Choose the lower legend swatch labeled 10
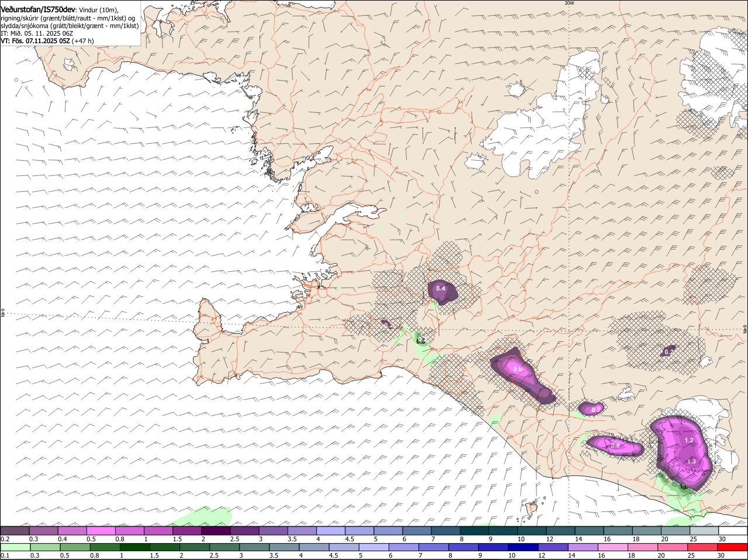This screenshot has height=560, width=748. click(x=524, y=547)
